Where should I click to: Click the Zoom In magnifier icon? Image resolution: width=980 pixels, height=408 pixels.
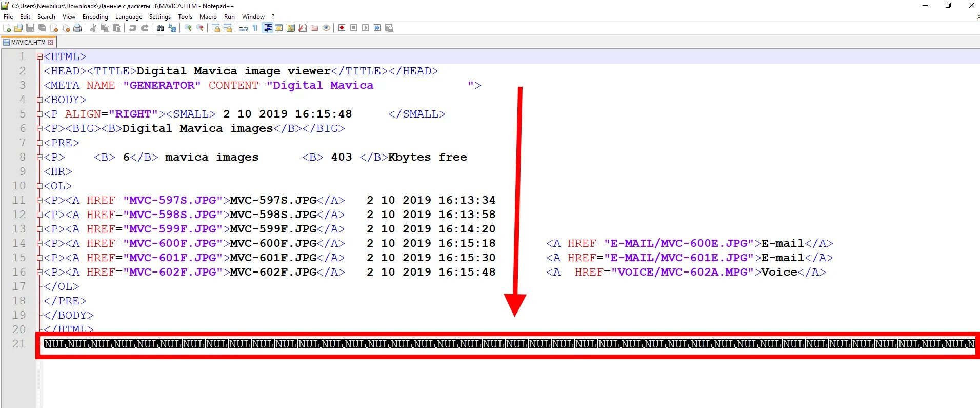pyautogui.click(x=188, y=28)
